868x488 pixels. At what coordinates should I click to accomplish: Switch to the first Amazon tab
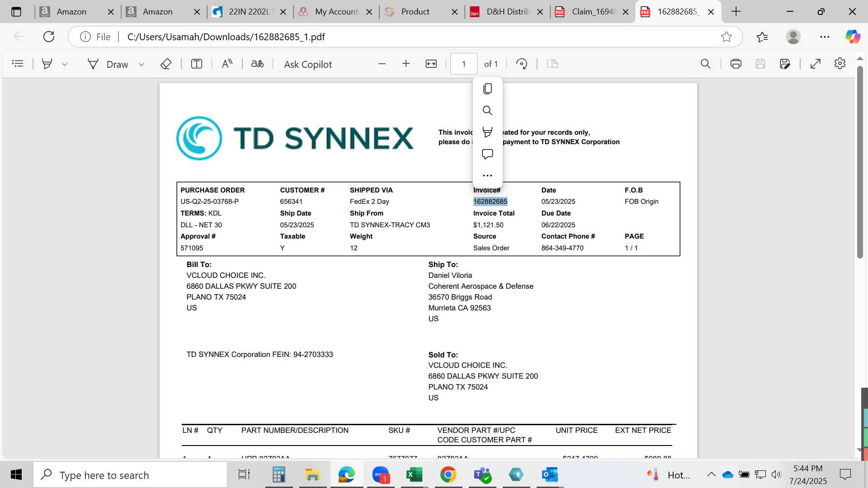click(x=71, y=12)
